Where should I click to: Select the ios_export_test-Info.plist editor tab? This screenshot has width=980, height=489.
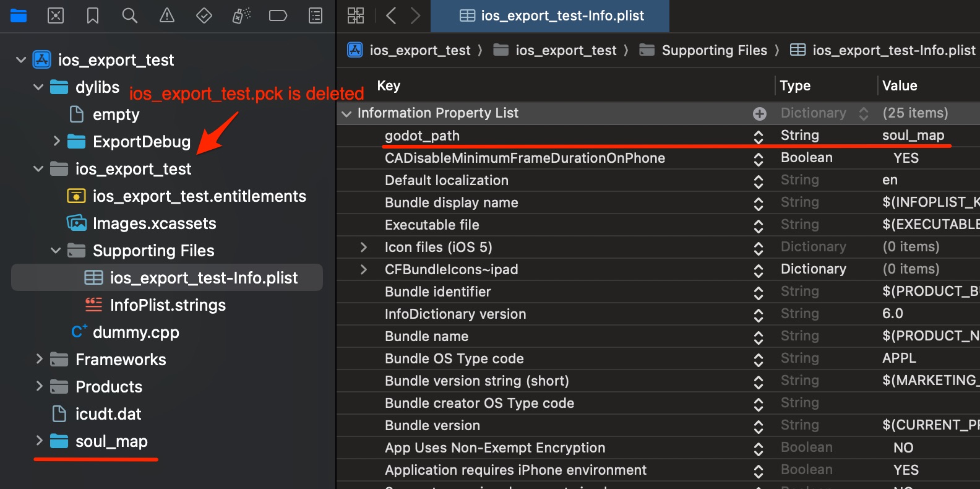pos(550,16)
